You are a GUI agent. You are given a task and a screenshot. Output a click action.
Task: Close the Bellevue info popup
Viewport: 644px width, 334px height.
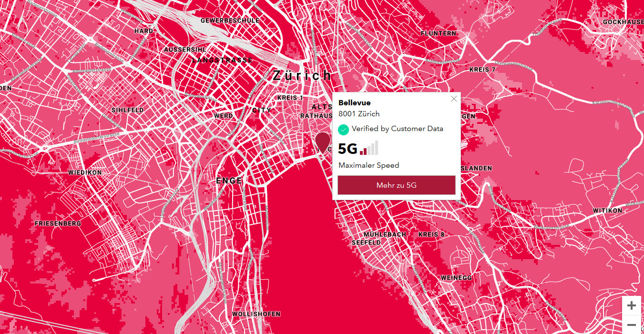(454, 99)
